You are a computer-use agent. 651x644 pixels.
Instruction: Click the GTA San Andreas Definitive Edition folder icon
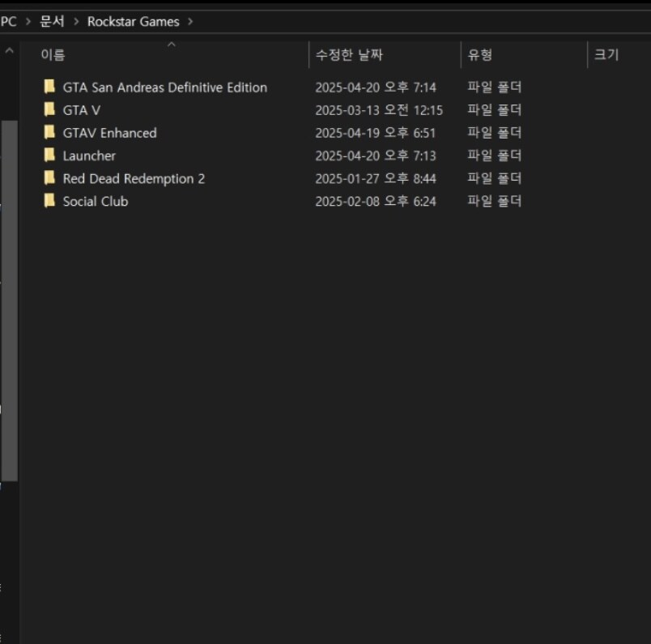pos(50,87)
